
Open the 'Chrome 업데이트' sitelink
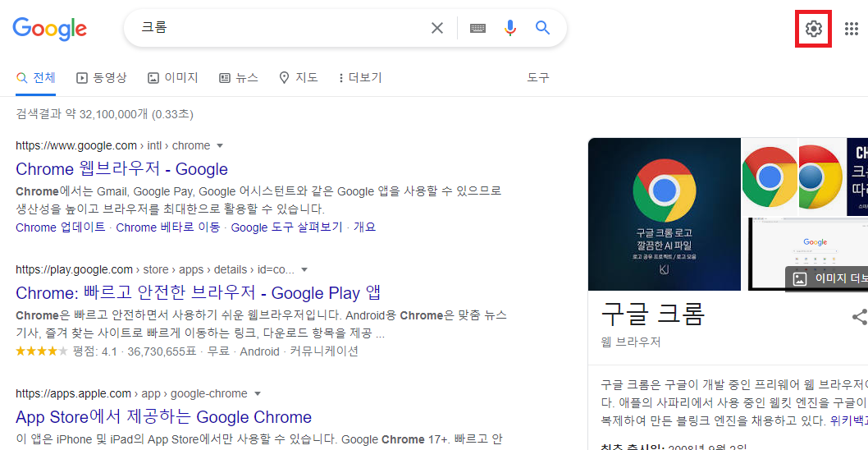click(61, 227)
